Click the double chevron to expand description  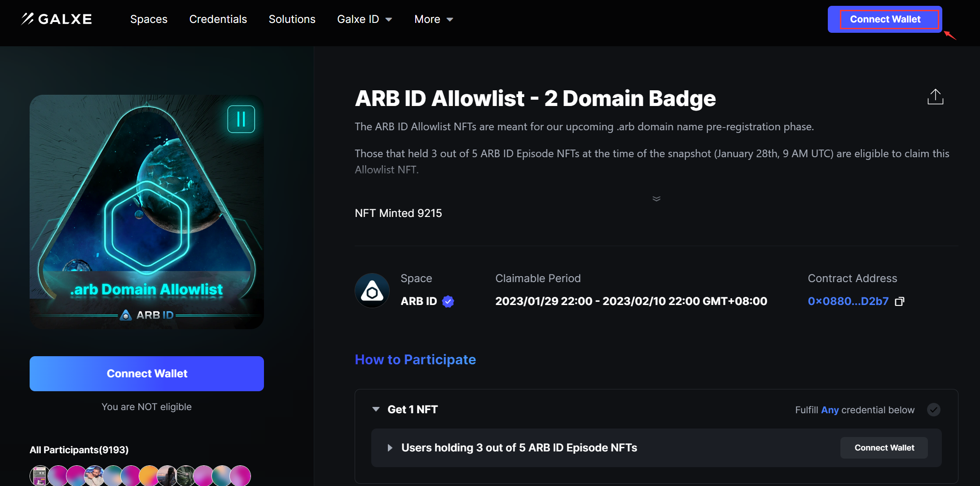click(656, 198)
